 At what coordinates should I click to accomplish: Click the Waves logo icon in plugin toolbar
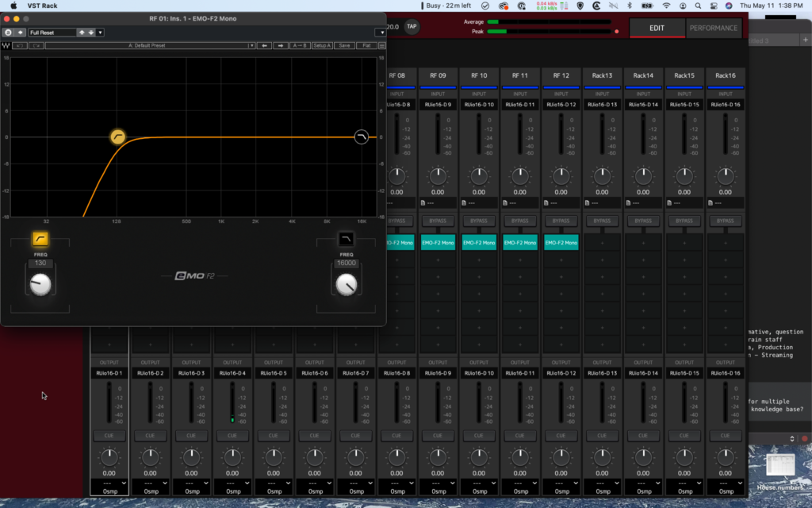click(x=6, y=45)
